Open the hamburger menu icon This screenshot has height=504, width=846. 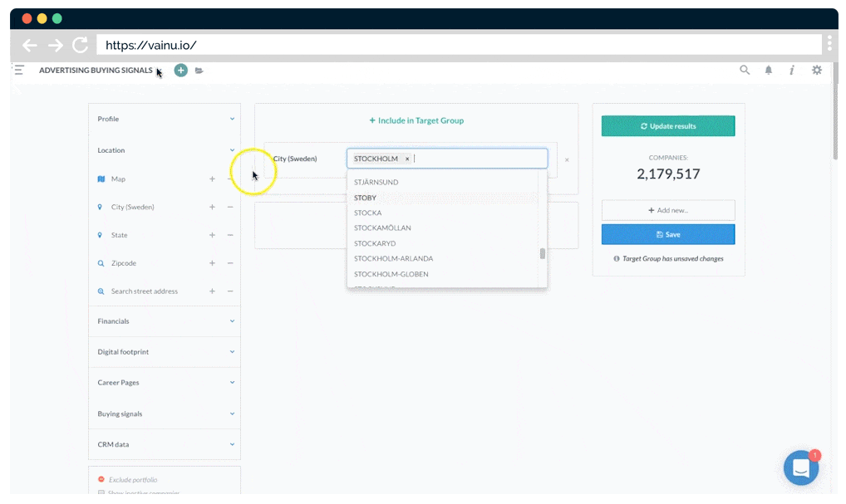pyautogui.click(x=19, y=71)
